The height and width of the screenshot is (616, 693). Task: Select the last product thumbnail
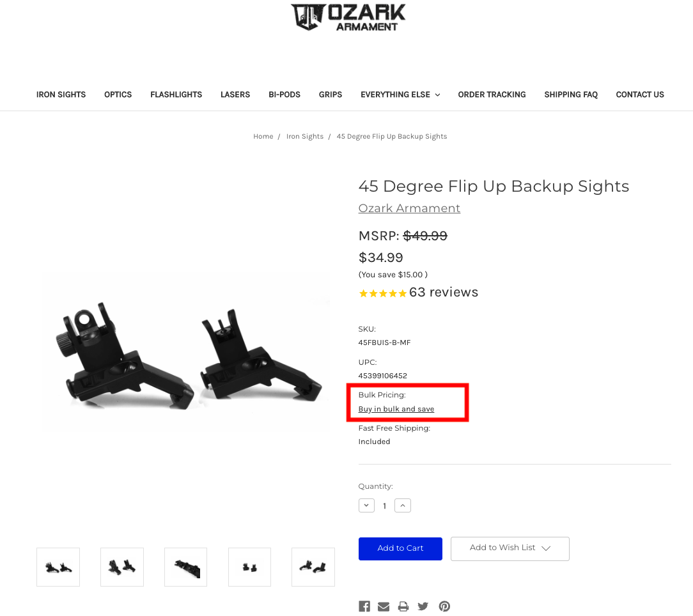313,567
